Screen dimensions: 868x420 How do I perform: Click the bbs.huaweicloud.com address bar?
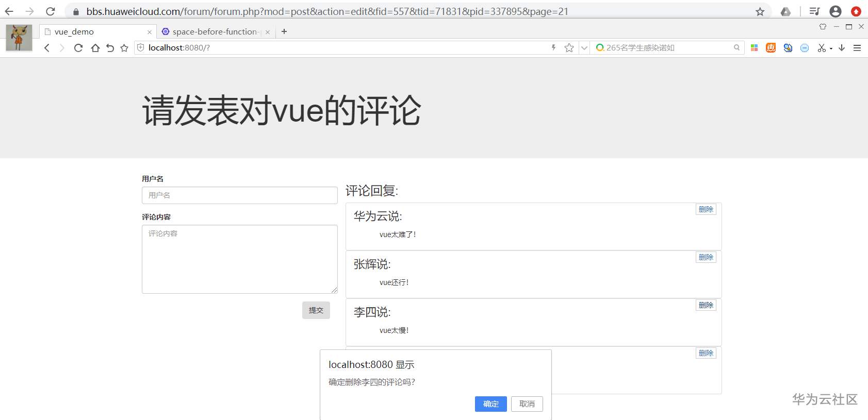coord(418,11)
